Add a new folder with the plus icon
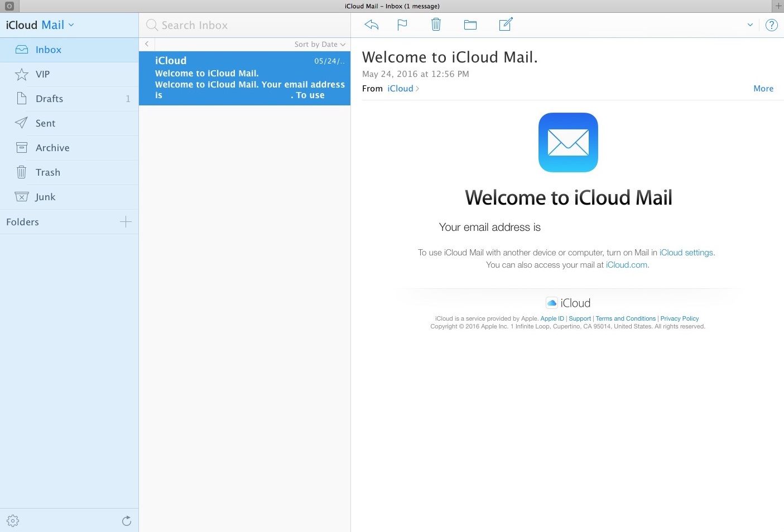Screen dimensions: 784x532 coord(126,221)
